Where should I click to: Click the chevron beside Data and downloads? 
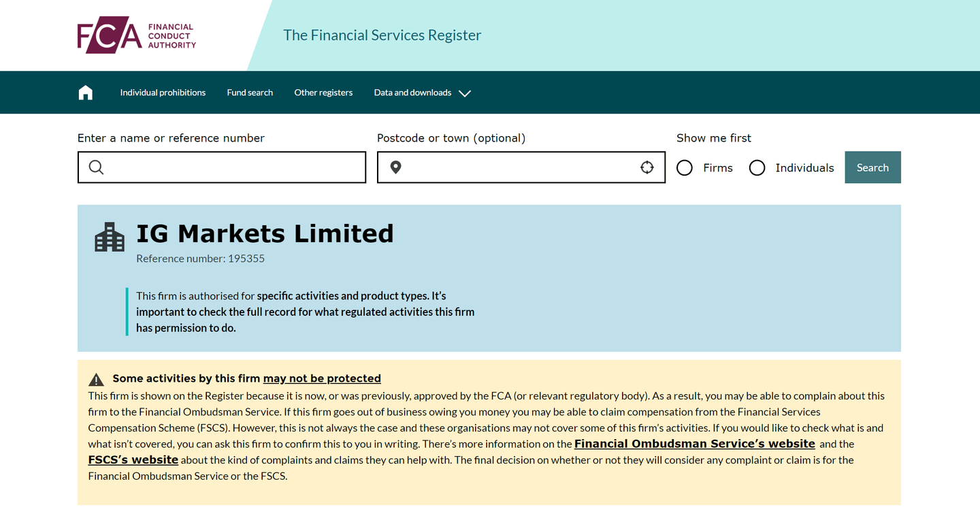pyautogui.click(x=465, y=93)
